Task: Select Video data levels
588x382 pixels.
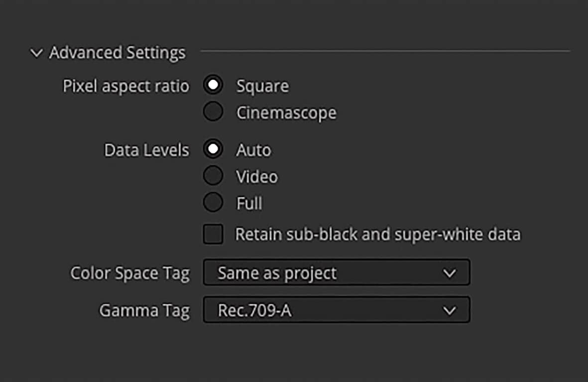Action: pyautogui.click(x=213, y=175)
